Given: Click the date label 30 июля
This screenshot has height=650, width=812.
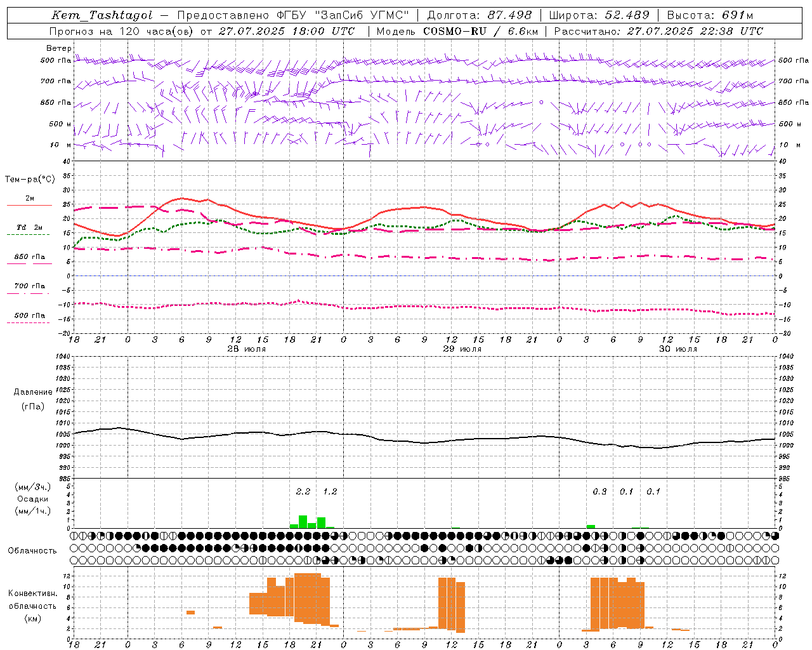Looking at the screenshot, I should [x=678, y=349].
